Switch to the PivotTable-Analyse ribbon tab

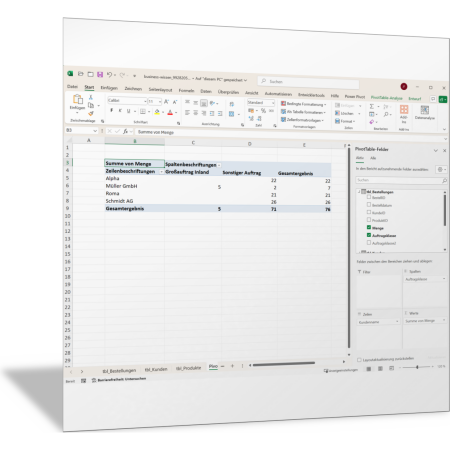[x=387, y=98]
